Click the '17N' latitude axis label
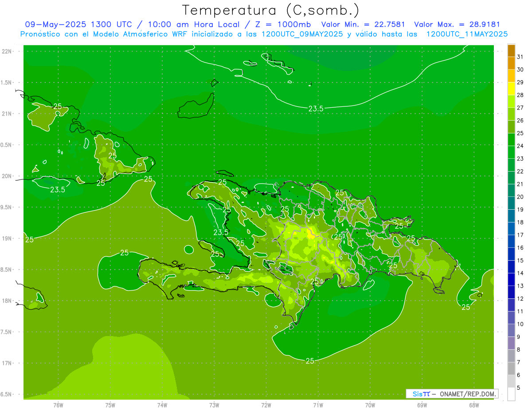532x411 pixels. tap(6, 363)
